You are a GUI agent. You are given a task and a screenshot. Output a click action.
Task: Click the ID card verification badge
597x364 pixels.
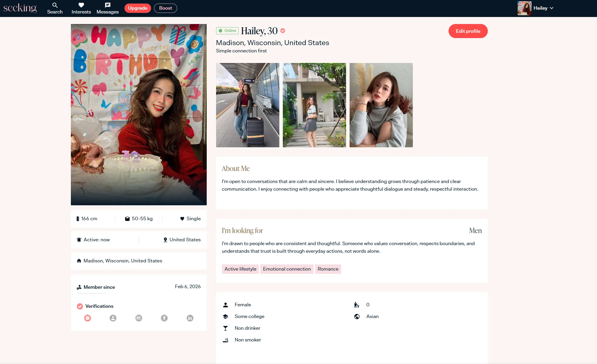pyautogui.click(x=139, y=318)
